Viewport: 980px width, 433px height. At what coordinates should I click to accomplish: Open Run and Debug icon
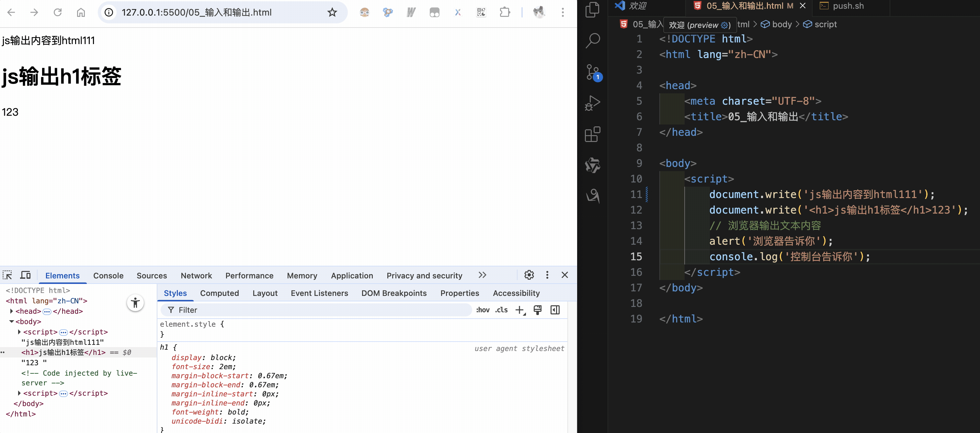[x=592, y=103]
